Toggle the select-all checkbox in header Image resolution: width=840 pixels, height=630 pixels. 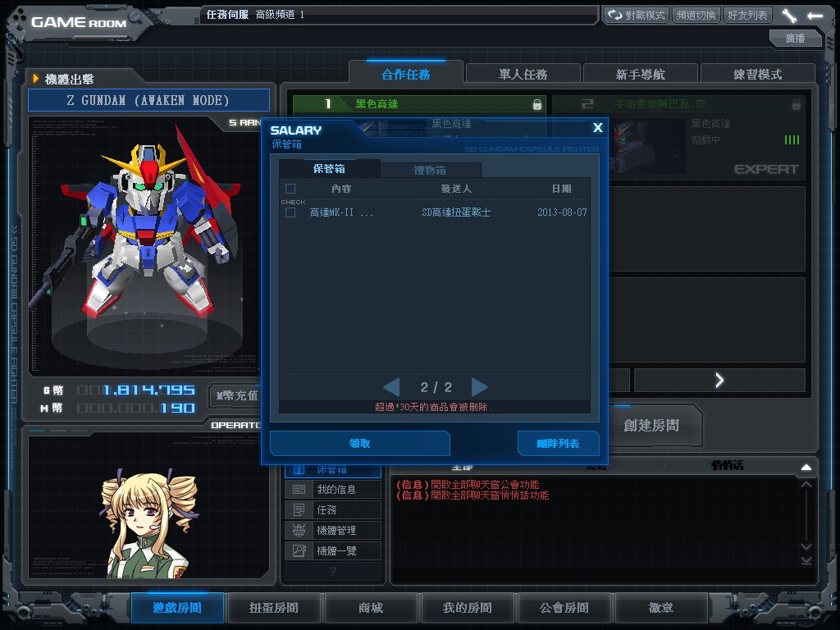coord(290,189)
